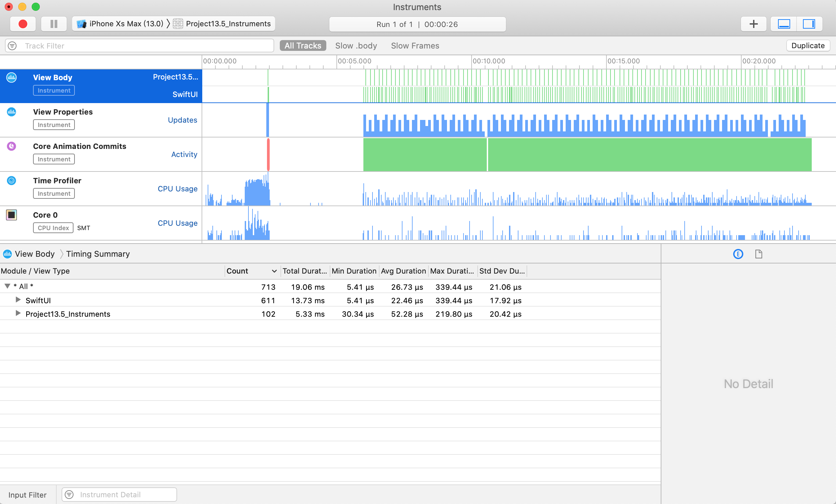Click Instrument badge under Core Animation Commits
836x504 pixels.
[54, 159]
